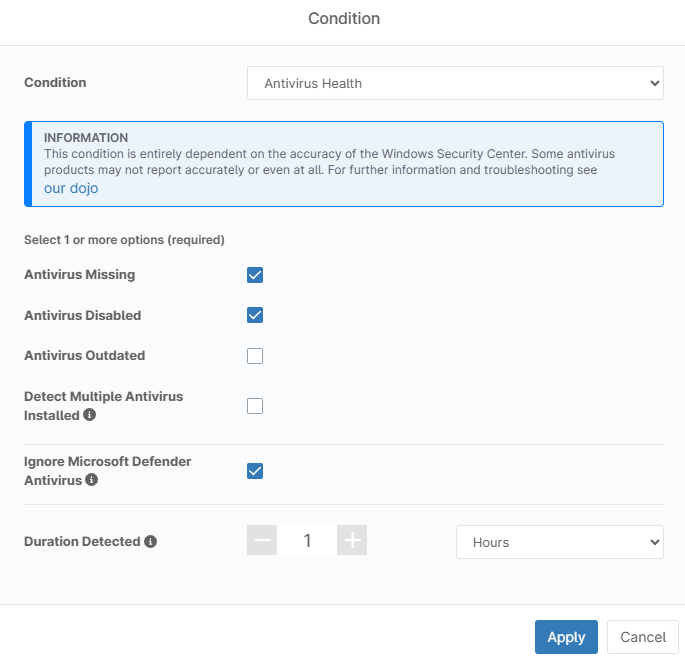Click the Antivirus Outdated label text
The image size is (685, 660).
[84, 356]
